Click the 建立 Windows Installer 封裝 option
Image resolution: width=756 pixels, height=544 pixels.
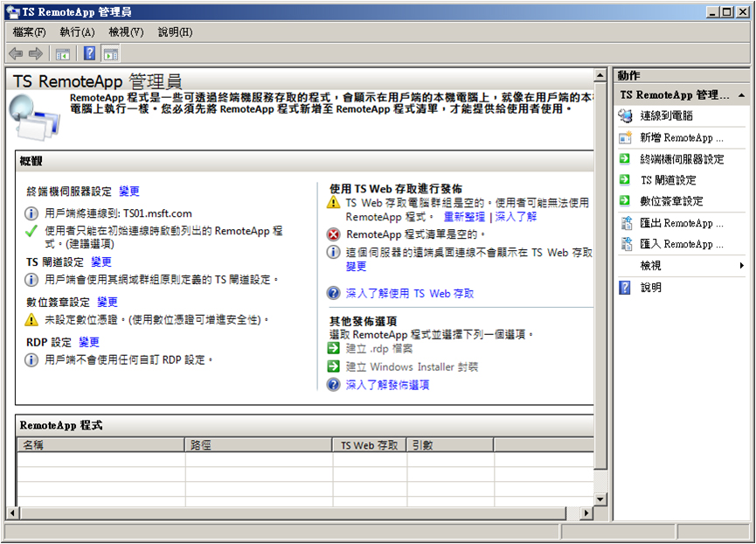[x=412, y=367]
